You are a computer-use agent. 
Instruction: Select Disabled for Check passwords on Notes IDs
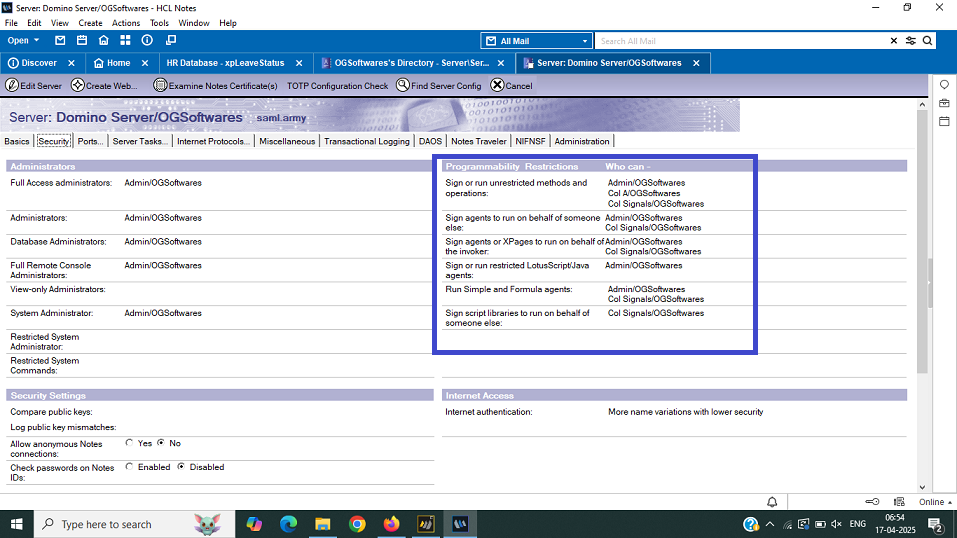click(x=181, y=467)
